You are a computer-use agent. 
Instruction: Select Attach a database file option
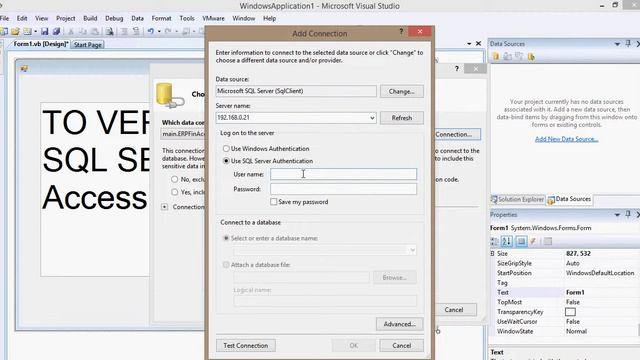[x=226, y=264]
